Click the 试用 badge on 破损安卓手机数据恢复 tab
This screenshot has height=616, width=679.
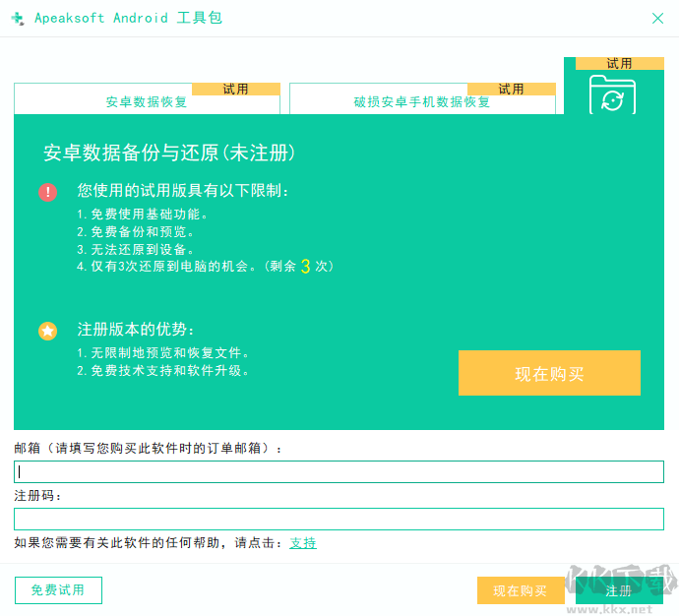click(511, 90)
